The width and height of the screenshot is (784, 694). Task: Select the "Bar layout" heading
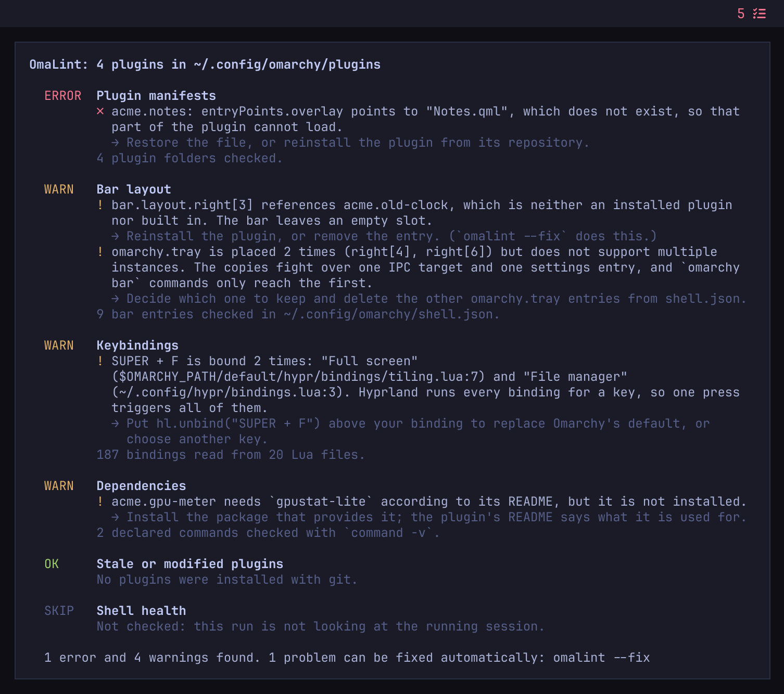click(x=134, y=189)
